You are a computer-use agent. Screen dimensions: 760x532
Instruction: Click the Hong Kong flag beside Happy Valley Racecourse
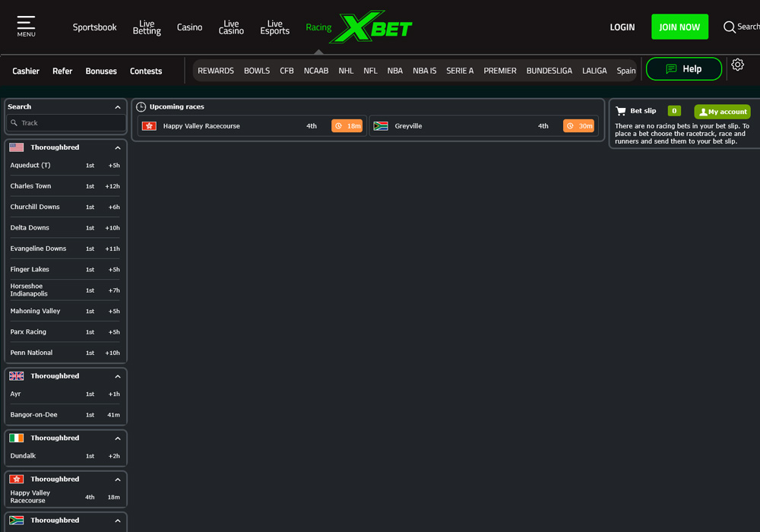coord(149,125)
